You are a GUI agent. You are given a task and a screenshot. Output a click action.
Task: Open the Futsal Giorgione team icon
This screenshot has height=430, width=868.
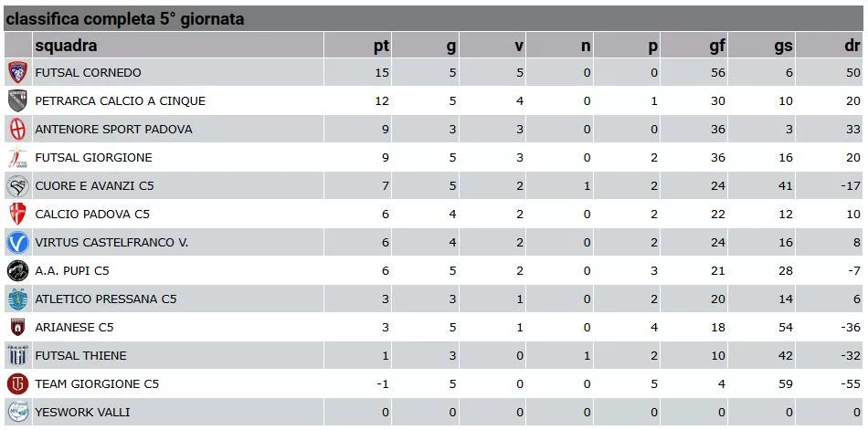[17, 157]
